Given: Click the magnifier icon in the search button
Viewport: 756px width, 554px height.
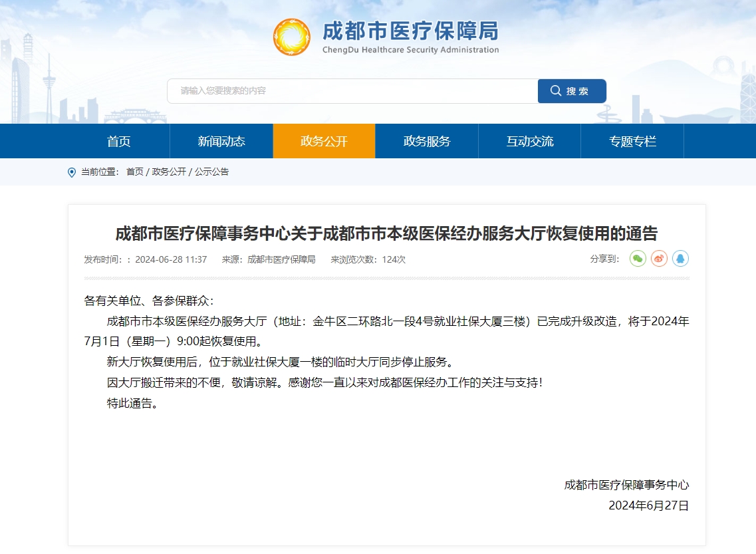Looking at the screenshot, I should click(556, 91).
